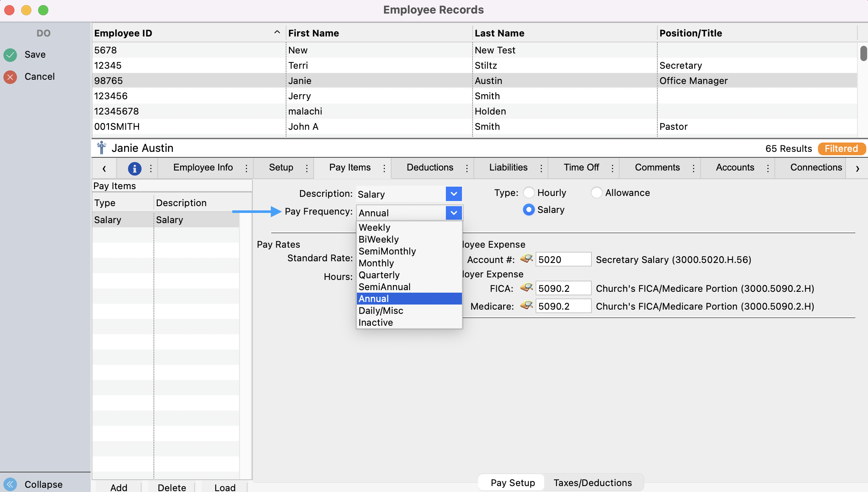Select the Salary type radio button
The width and height of the screenshot is (868, 492).
click(x=529, y=210)
